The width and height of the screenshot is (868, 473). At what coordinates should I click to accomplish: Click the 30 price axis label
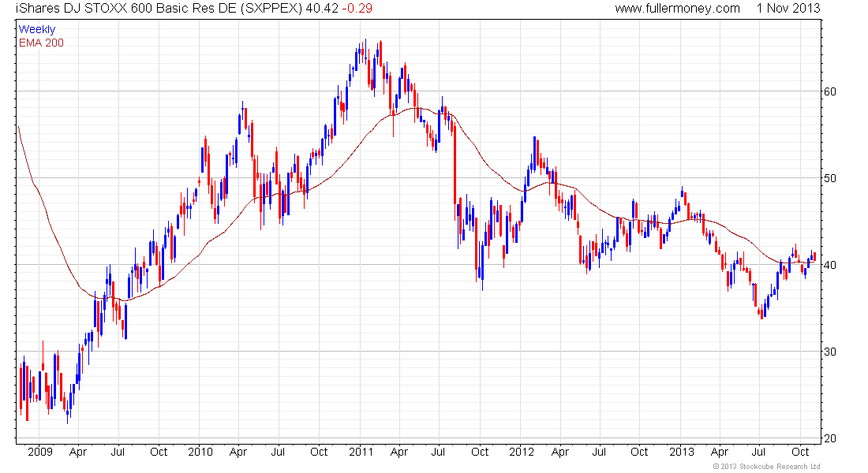click(830, 352)
